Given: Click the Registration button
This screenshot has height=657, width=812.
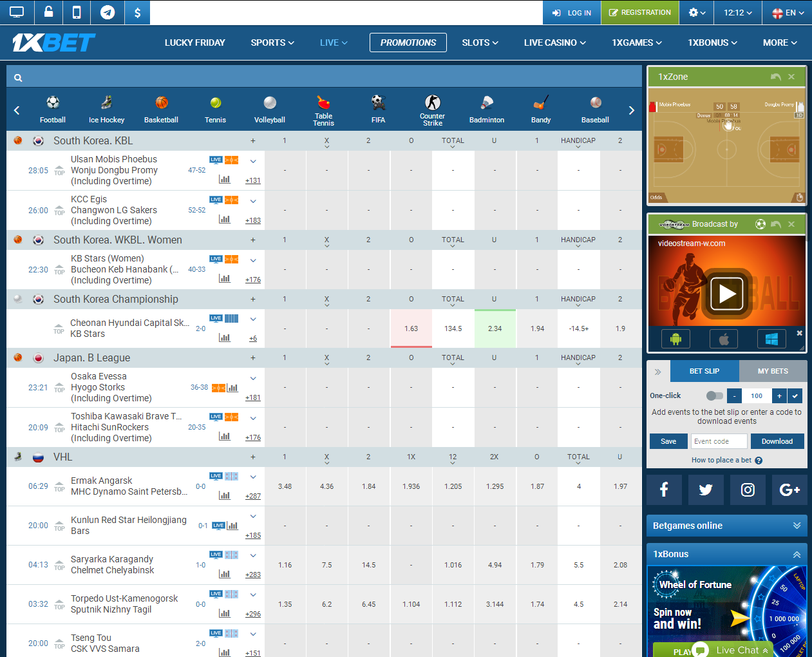Looking at the screenshot, I should pyautogui.click(x=640, y=13).
